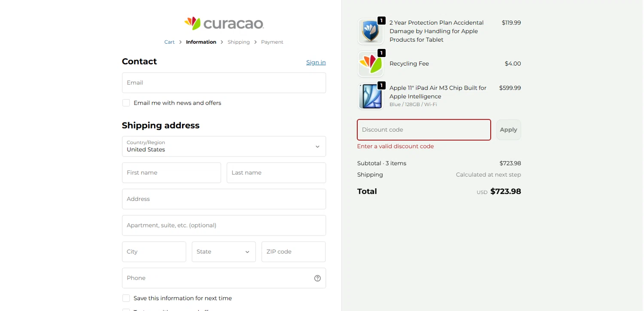Select the Information breadcrumb step
This screenshot has height=311, width=644.
(x=201, y=42)
